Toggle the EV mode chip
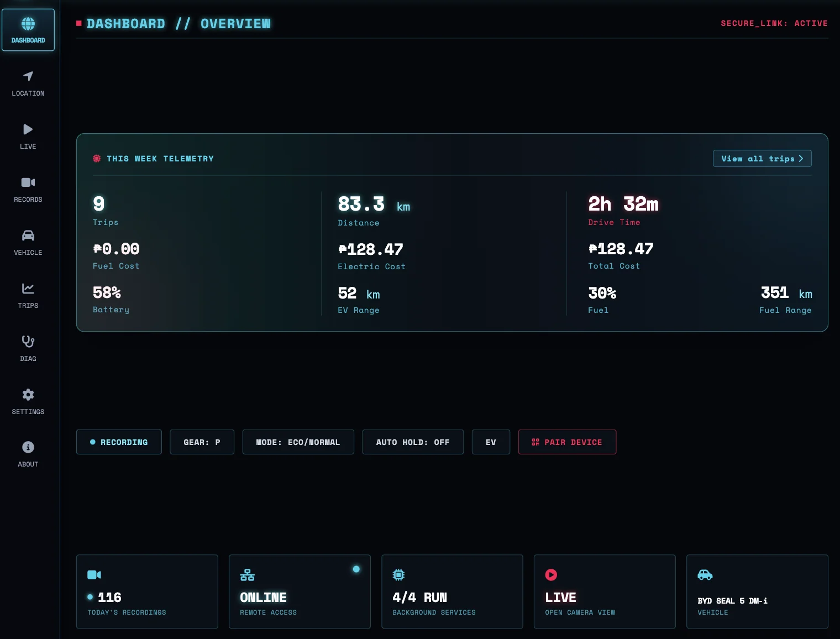Image resolution: width=840 pixels, height=639 pixels. coord(491,442)
